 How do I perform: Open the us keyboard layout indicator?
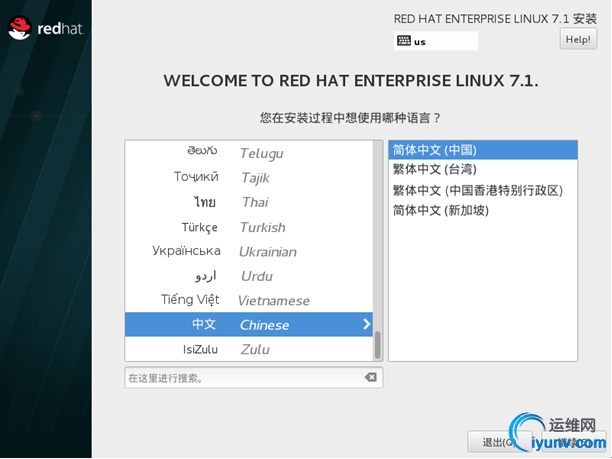click(x=436, y=41)
